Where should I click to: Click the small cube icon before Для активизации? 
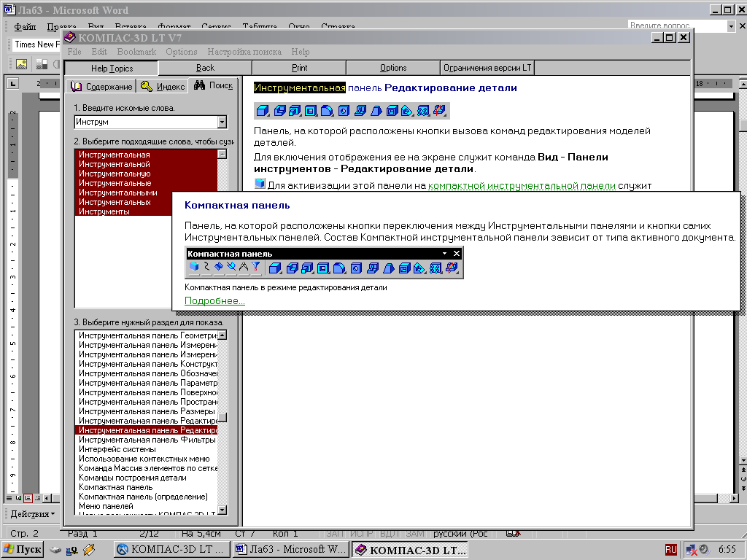pyautogui.click(x=260, y=183)
